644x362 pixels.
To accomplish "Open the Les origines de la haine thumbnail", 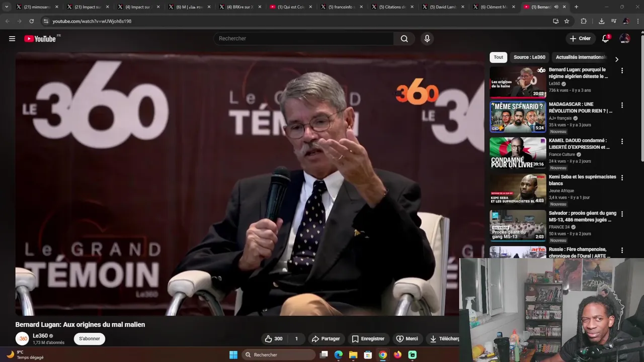I will point(518,82).
